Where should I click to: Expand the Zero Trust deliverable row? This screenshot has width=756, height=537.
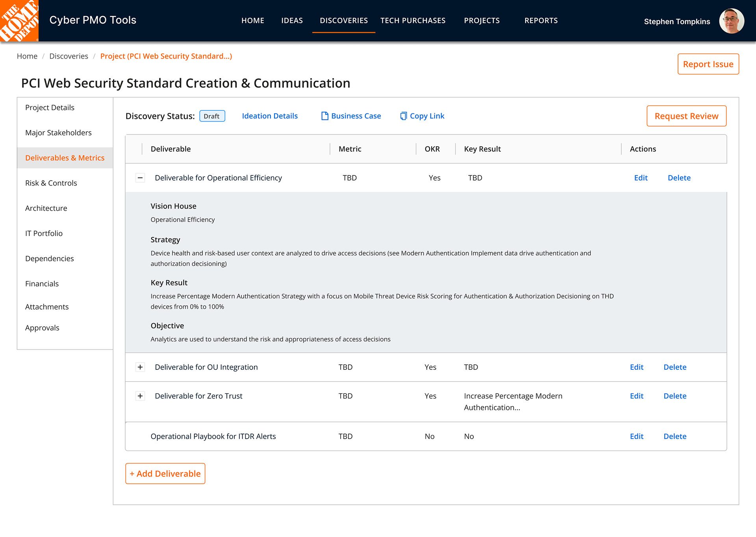(140, 396)
